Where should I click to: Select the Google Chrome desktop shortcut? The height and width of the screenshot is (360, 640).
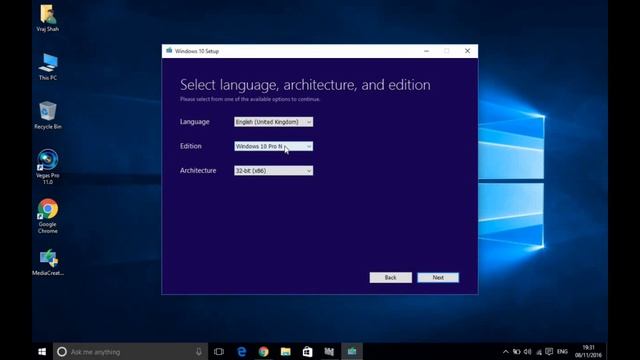(48, 216)
